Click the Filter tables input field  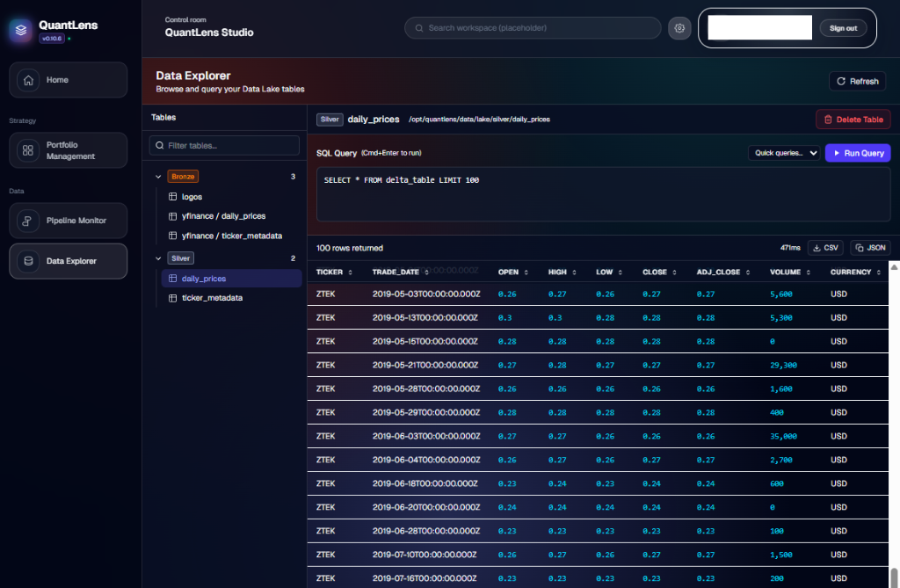(223, 144)
